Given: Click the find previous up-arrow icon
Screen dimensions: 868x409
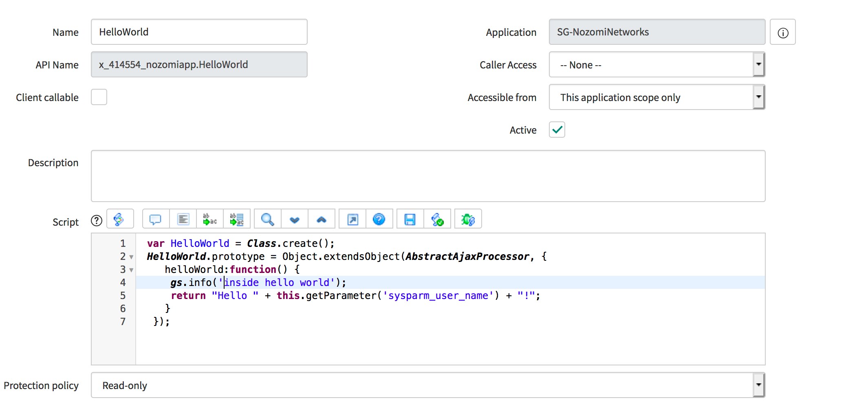Looking at the screenshot, I should pos(322,220).
